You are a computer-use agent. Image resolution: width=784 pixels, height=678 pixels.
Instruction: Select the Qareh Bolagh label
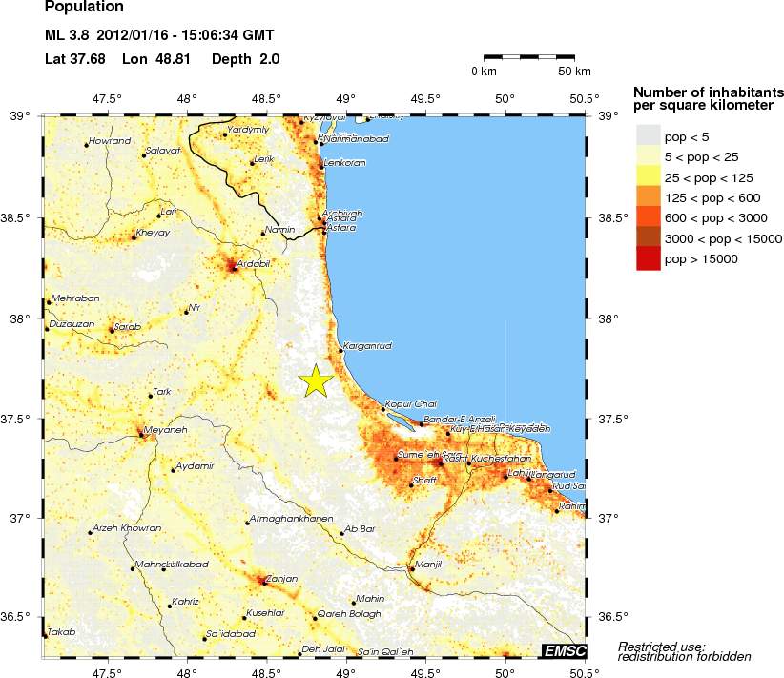point(349,614)
